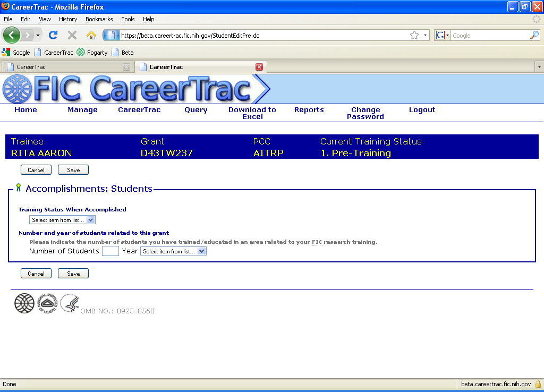Open the CareerTrac bookmark in bookmarks toolbar

click(x=54, y=53)
